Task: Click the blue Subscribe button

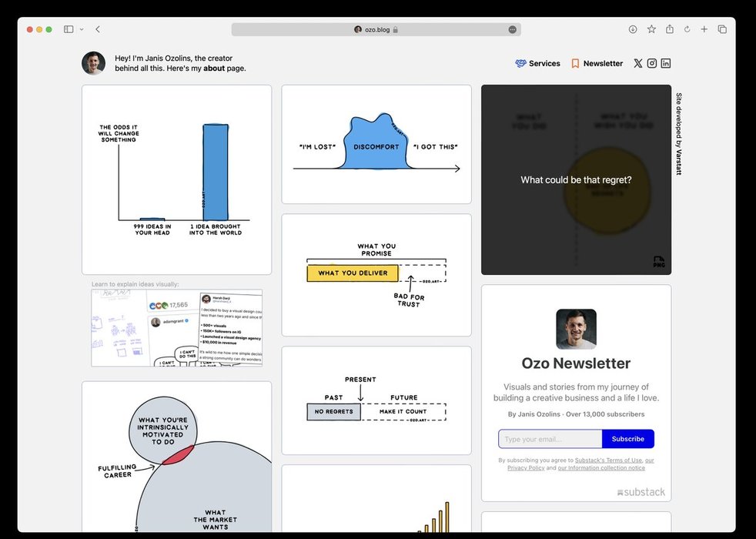Action: pyautogui.click(x=627, y=439)
